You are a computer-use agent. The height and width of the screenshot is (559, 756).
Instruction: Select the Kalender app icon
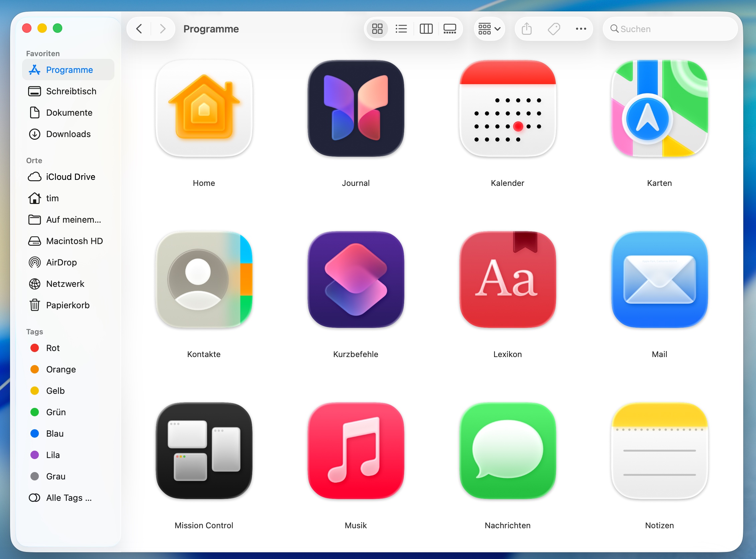pyautogui.click(x=507, y=108)
